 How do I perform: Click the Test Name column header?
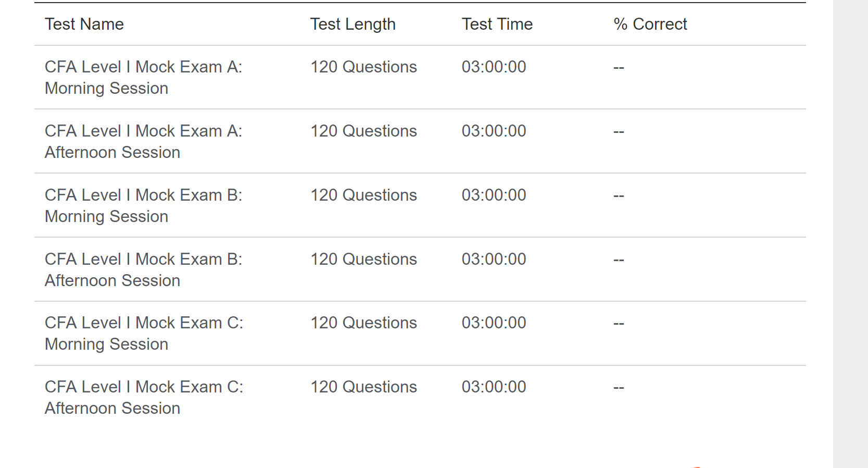point(84,24)
